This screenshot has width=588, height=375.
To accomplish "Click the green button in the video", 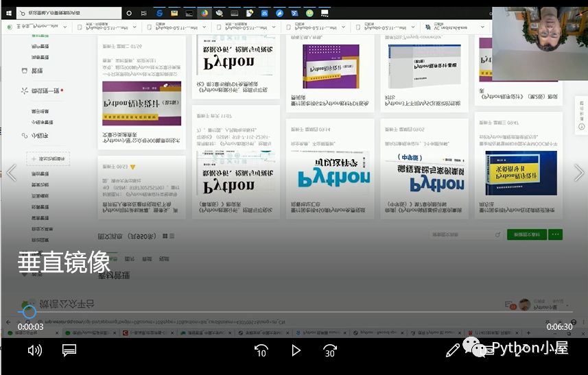I will (526, 234).
